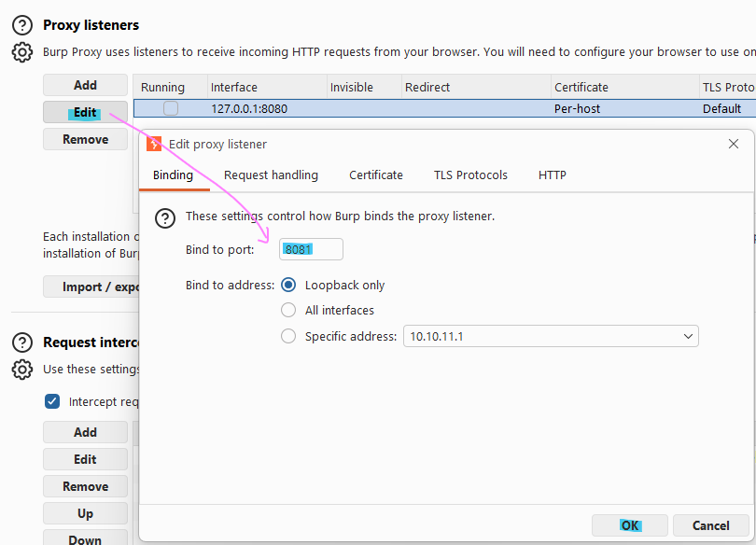Select the 127.0.0.1:8080 interface cell
Screen dimensions: 756x545
(x=267, y=108)
